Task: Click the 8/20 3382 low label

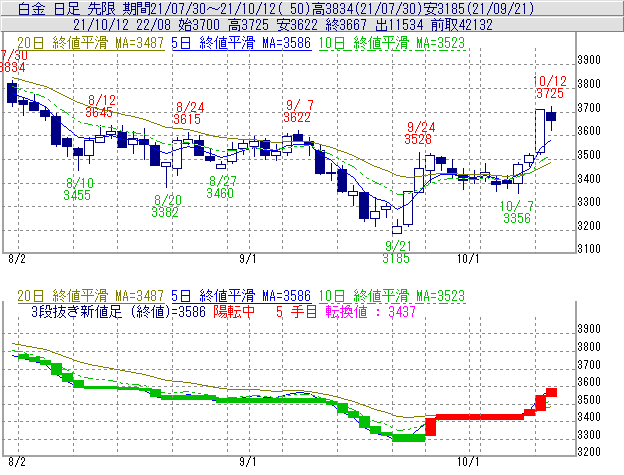Action: [166, 206]
